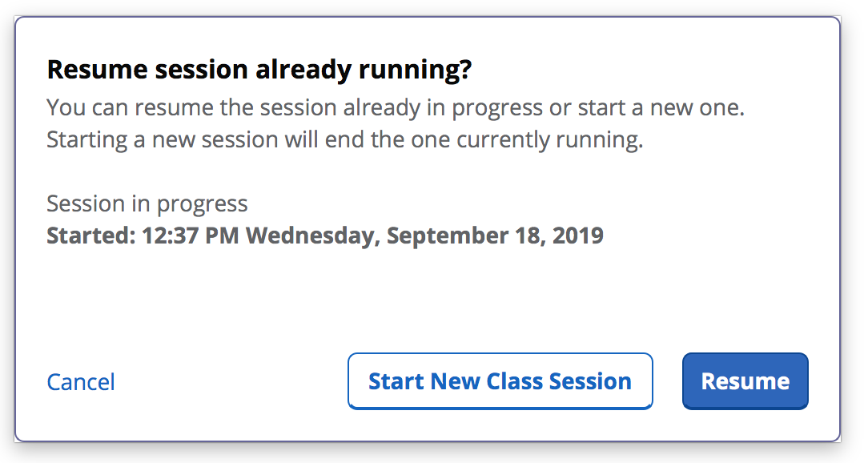This screenshot has width=868, height=463.
Task: Click the Resume button
Action: point(745,381)
